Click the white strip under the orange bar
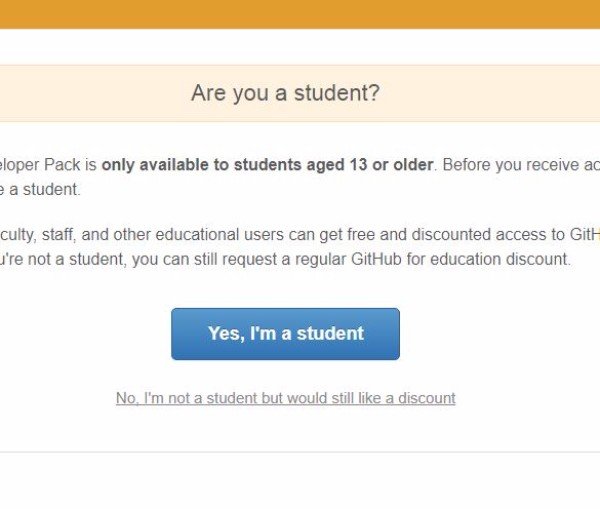Viewport: 600px width, 509px height. (x=300, y=46)
